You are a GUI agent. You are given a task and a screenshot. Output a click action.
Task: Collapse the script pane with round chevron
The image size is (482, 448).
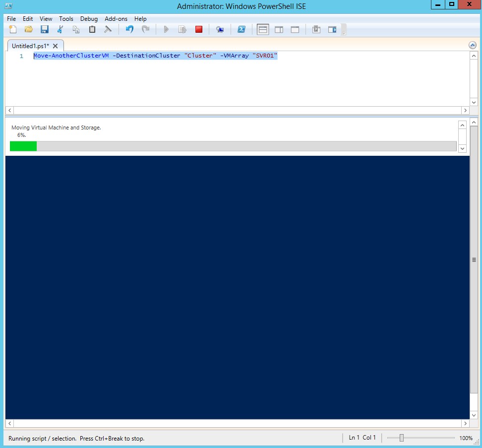click(473, 46)
